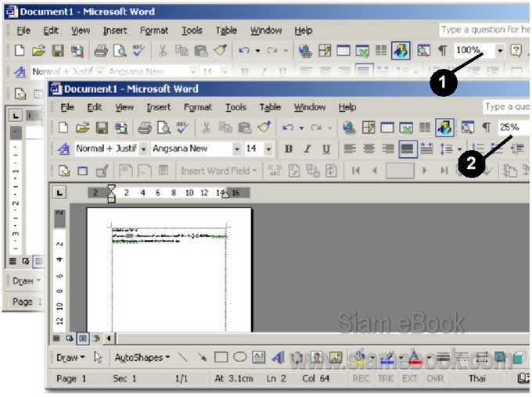Open Help menu in back Word window
Viewport: 532px width, 397px height.
click(x=304, y=30)
